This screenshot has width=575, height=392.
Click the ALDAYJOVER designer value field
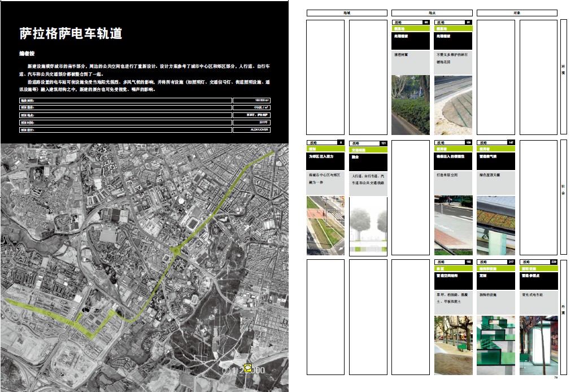point(252,129)
